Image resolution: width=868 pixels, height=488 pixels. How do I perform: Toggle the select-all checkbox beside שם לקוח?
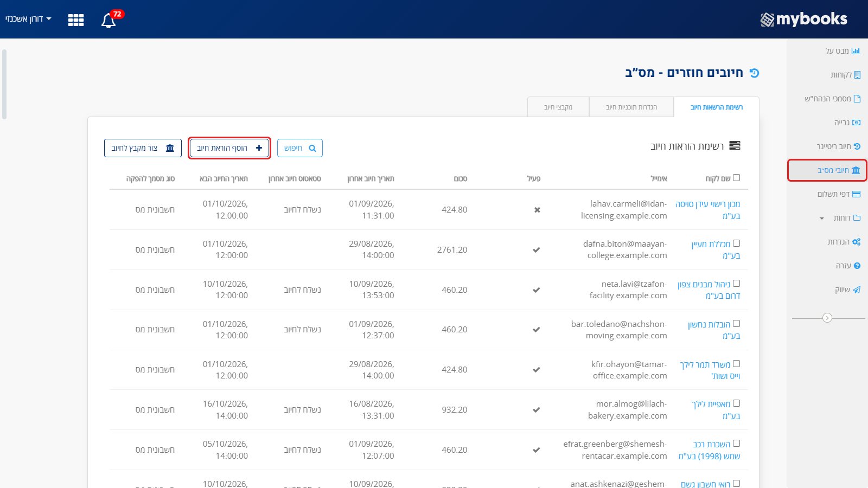[736, 177]
